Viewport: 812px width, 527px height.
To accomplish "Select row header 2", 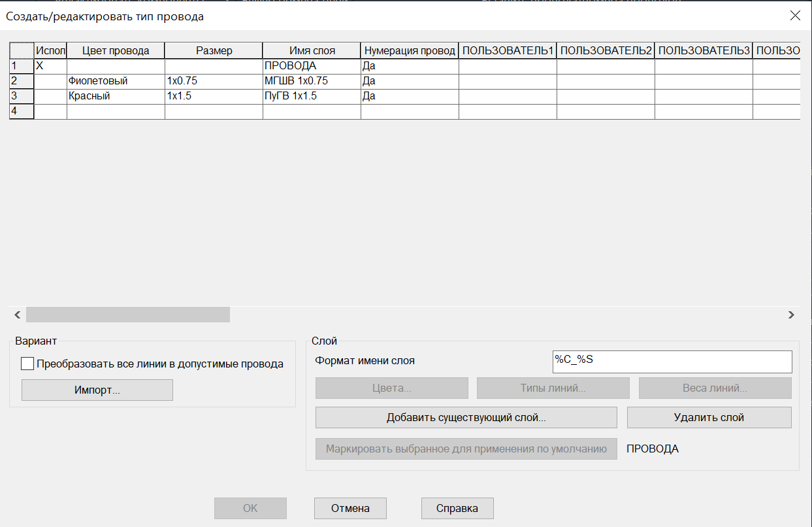I will [x=22, y=81].
